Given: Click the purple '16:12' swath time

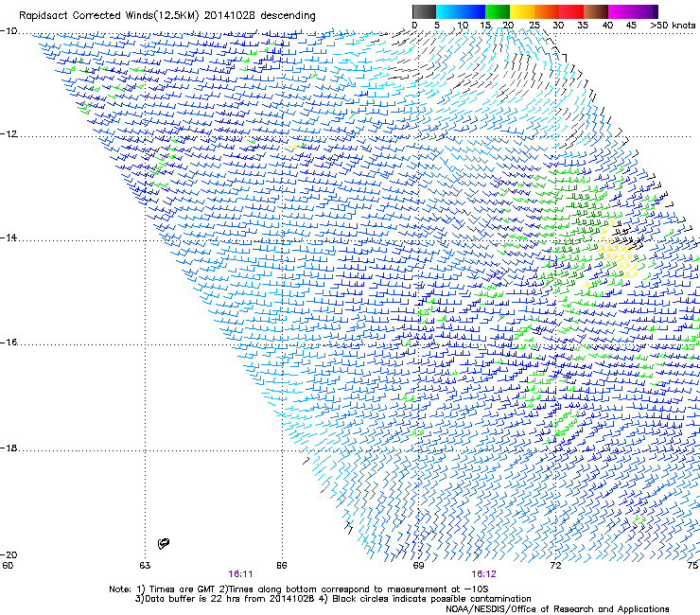Looking at the screenshot, I should pos(484,574).
